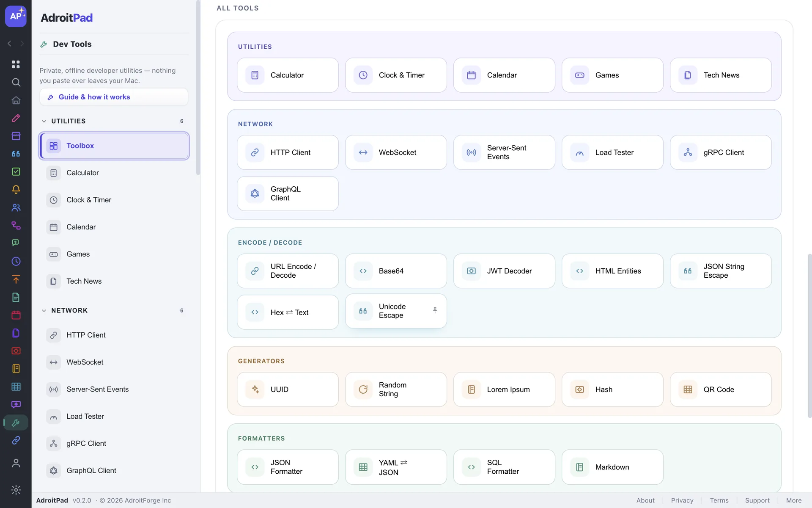Click the AdroitPad AP logo icon

(16, 16)
